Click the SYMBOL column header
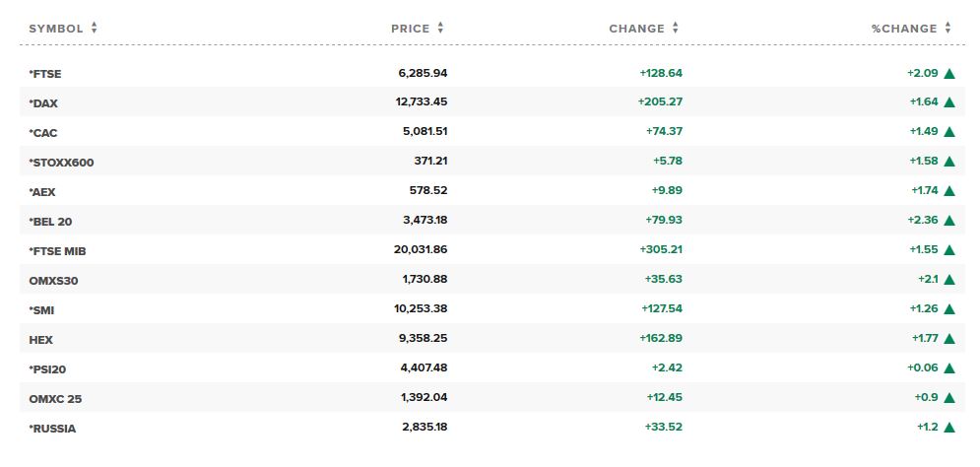The height and width of the screenshot is (467, 980). pyautogui.click(x=55, y=29)
